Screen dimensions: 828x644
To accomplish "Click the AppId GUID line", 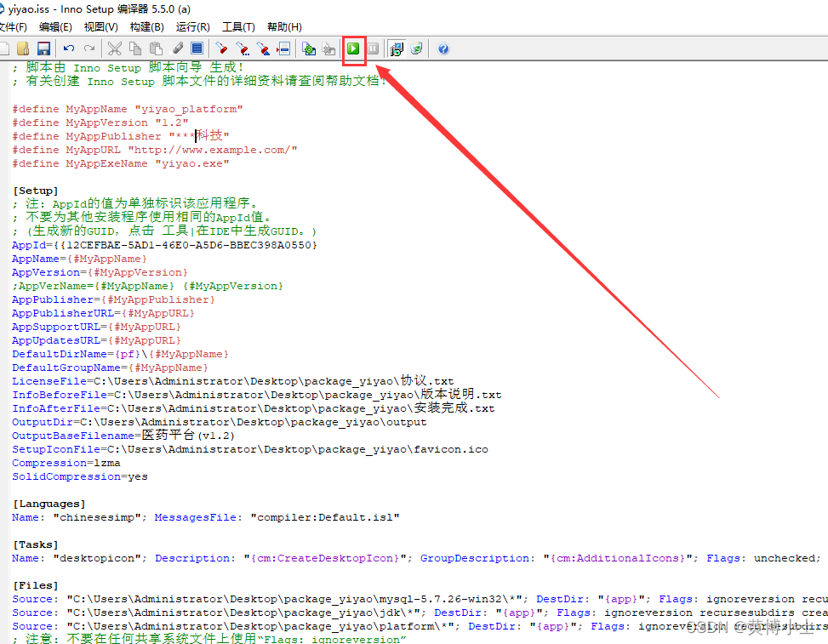I will pyautogui.click(x=164, y=246).
